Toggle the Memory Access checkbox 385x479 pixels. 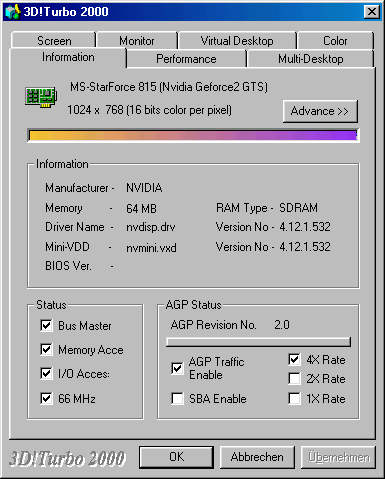pyautogui.click(x=46, y=349)
